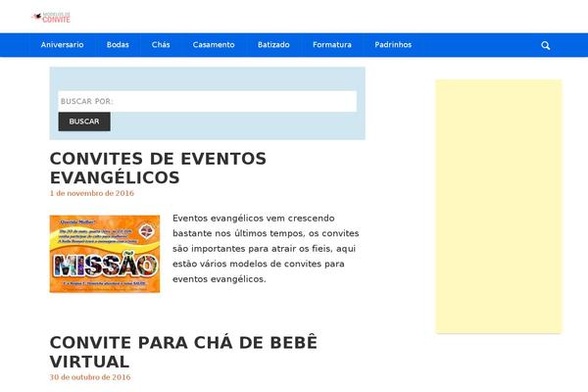This screenshot has width=588, height=392.
Task: Open Convites de Eventos Evangélicos article title
Action: coord(158,168)
